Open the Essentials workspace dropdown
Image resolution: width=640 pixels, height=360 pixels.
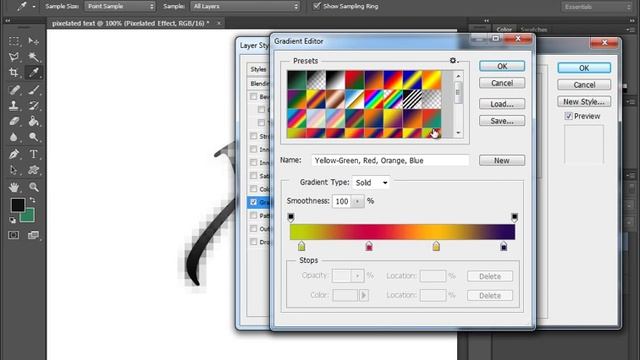pos(597,7)
